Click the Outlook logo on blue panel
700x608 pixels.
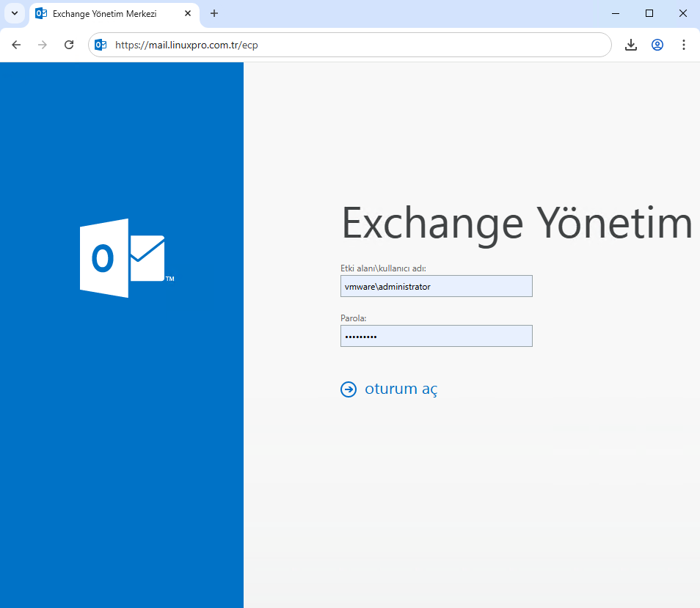click(x=123, y=258)
